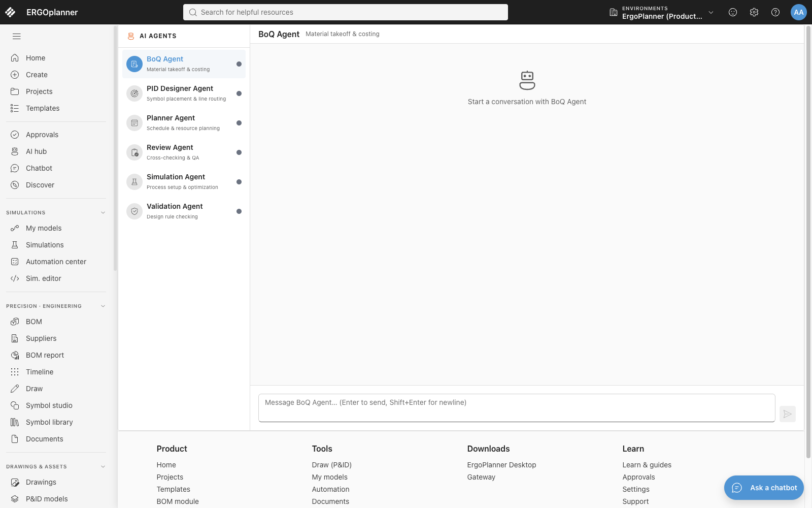This screenshot has height=508, width=812.
Task: Click the Timeline dots grid icon
Action: coord(15,372)
